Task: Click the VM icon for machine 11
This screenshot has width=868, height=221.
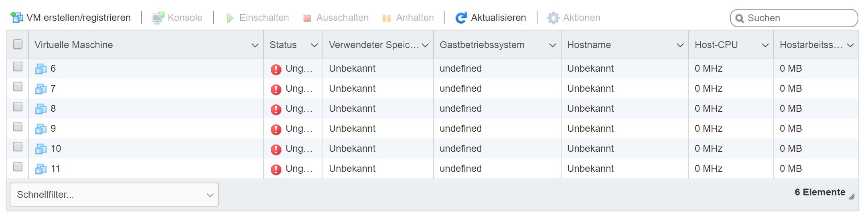Action: tap(41, 169)
